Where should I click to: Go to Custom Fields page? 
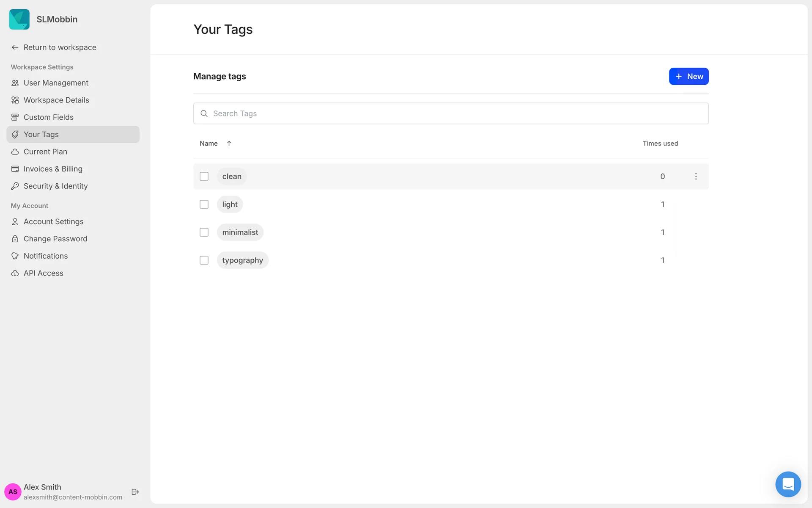pyautogui.click(x=48, y=117)
